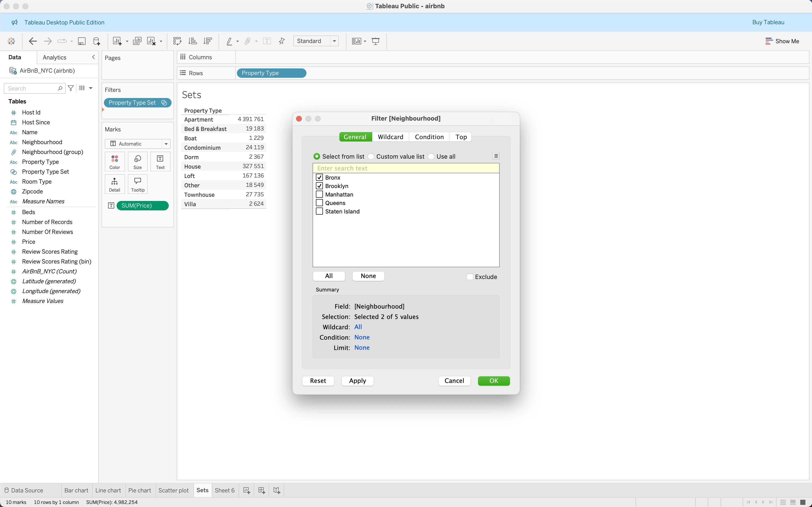This screenshot has width=812, height=507.
Task: Click the Swap Rows and Columns icon
Action: click(x=177, y=41)
